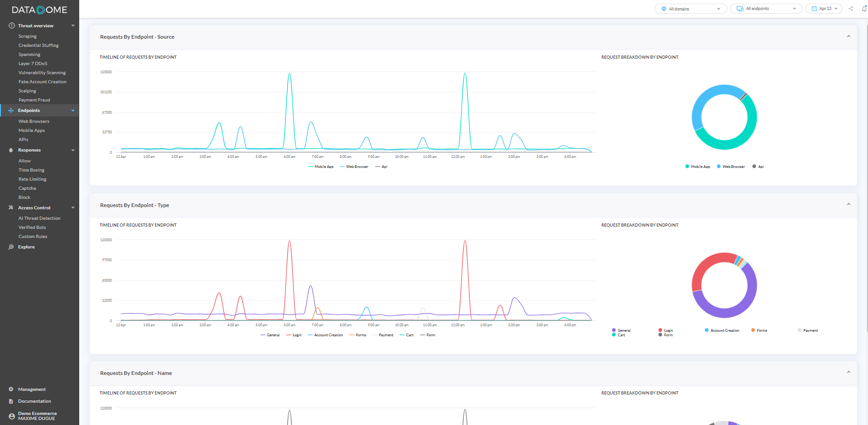This screenshot has width=868, height=425.
Task: Open Web Browsers under Endpoints
Action: 34,121
